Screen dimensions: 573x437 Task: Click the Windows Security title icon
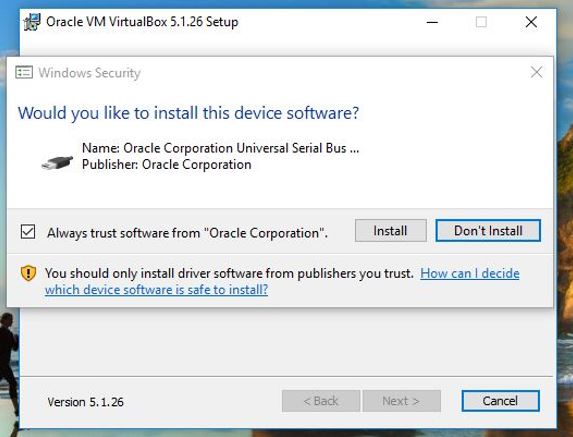click(24, 72)
